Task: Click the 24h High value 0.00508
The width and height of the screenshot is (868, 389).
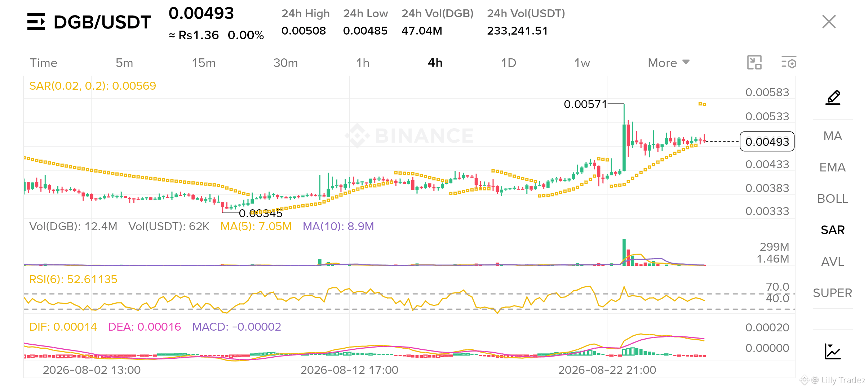Action: [304, 31]
